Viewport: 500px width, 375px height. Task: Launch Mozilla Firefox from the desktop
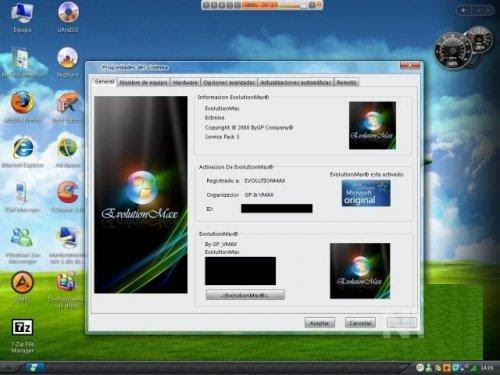22,107
